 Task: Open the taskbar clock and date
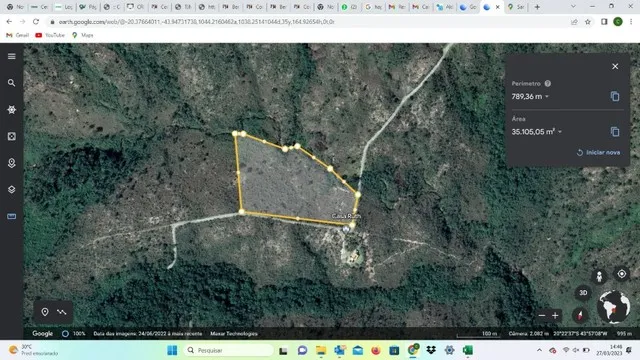point(610,350)
